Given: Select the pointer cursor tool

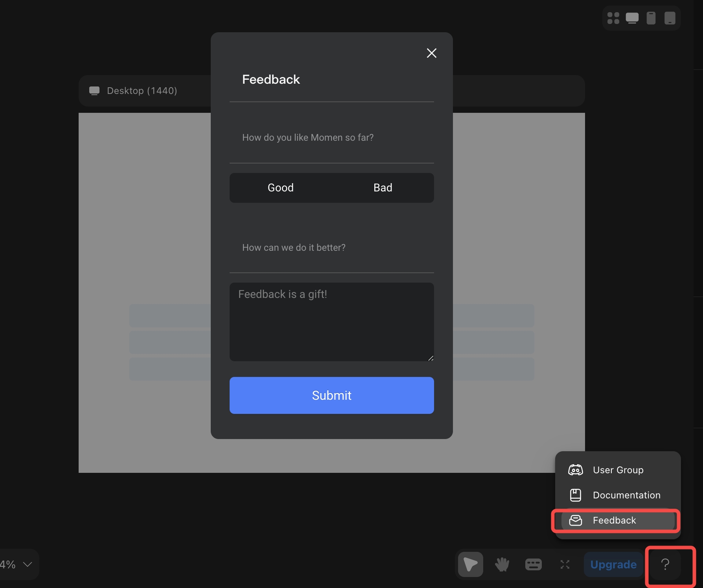Looking at the screenshot, I should pos(471,564).
